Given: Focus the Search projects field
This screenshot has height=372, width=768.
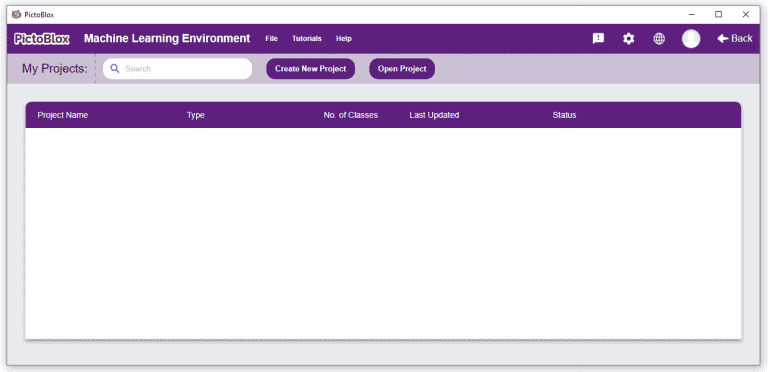Looking at the screenshot, I should coord(177,69).
